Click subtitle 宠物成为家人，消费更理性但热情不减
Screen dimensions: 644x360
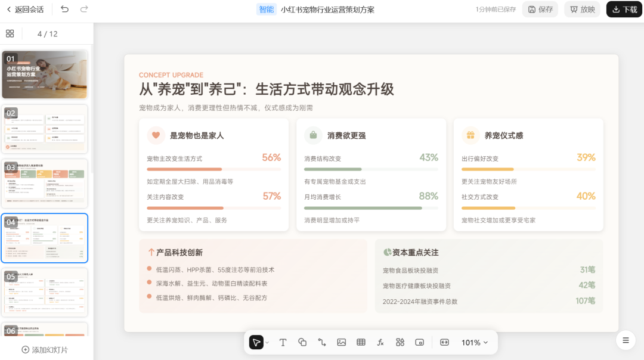(225, 107)
